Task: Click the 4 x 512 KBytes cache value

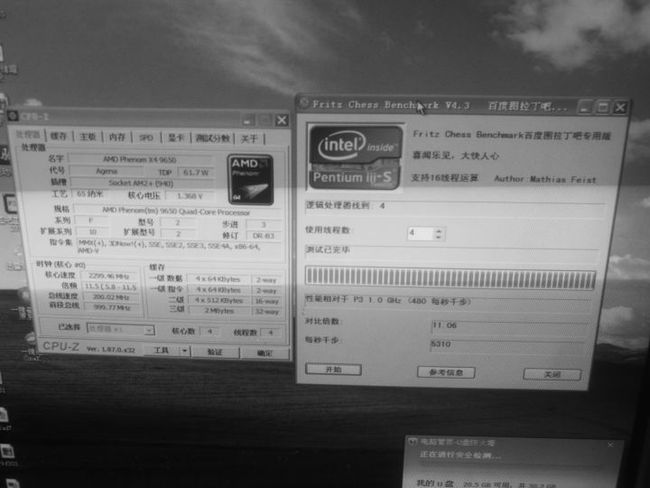Action: pos(219,300)
